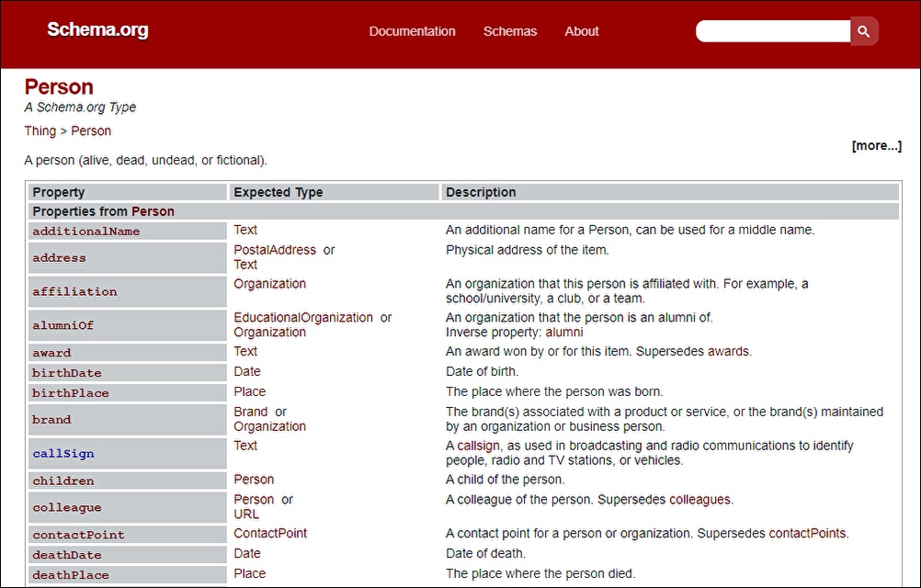Open the callSign property link
Image resolution: width=921 pixels, height=588 pixels.
(63, 454)
